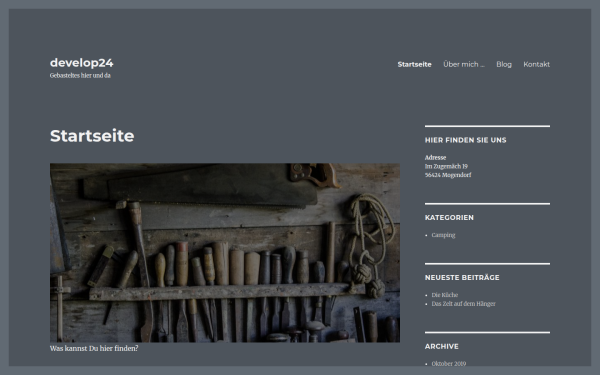Click the tools workshop featured image
This screenshot has height=375, width=600.
[x=225, y=253]
